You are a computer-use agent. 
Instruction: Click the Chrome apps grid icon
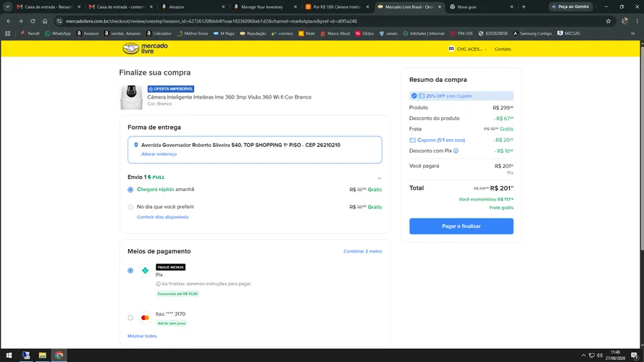point(7,33)
